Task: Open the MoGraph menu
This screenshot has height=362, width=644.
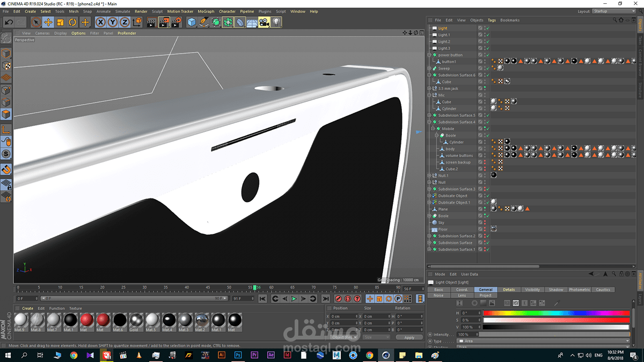Action: 206,11
